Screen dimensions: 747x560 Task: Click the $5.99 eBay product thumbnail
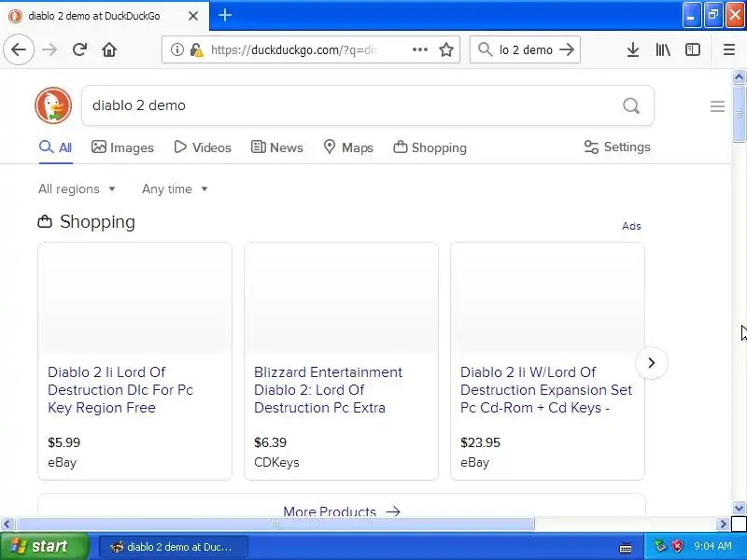134,299
